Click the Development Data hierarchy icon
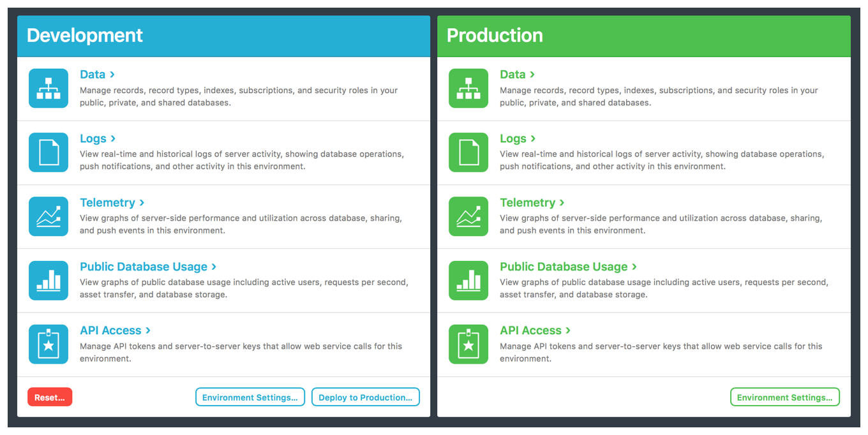This screenshot has height=435, width=868. click(49, 89)
